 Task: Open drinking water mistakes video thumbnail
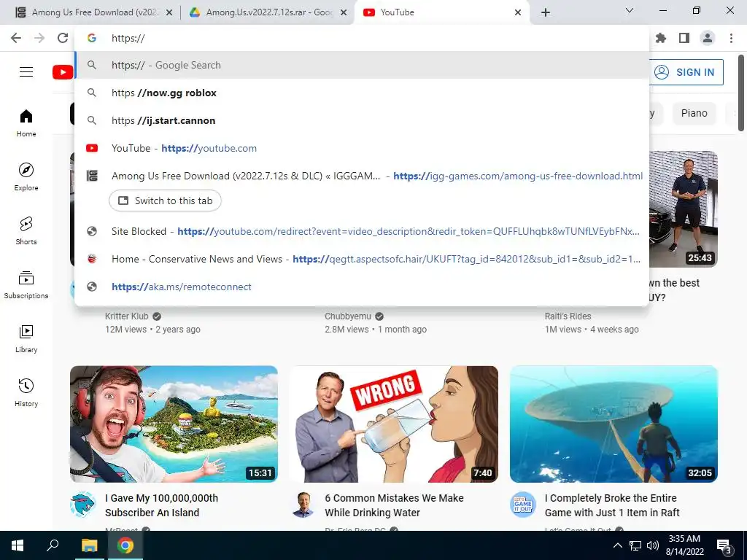click(x=394, y=424)
